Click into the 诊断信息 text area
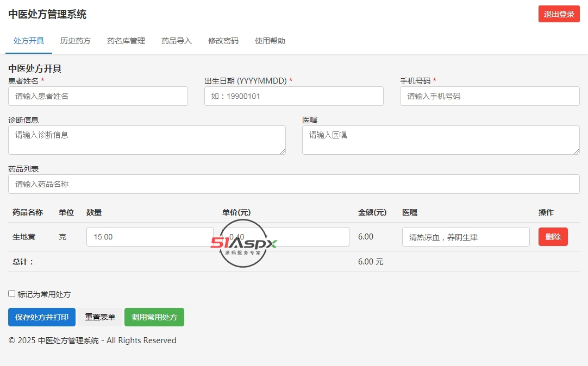 [x=147, y=140]
